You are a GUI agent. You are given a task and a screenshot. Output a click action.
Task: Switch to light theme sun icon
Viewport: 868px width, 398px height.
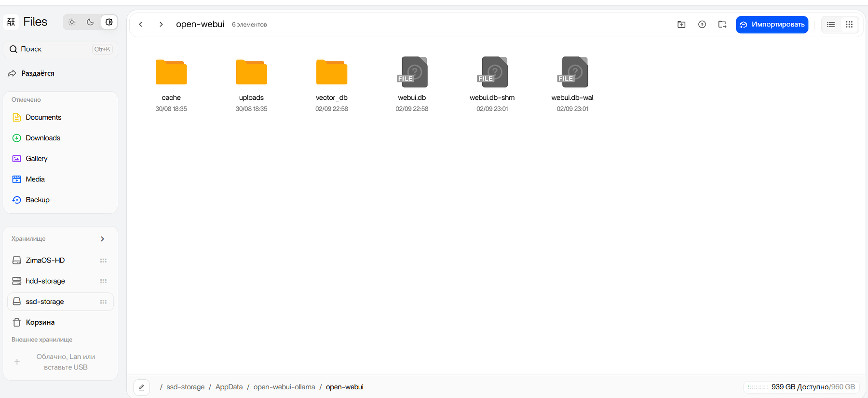[x=72, y=22]
